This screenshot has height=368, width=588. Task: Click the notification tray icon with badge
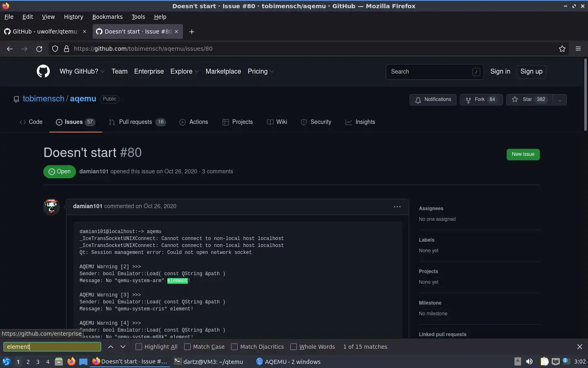point(566,361)
